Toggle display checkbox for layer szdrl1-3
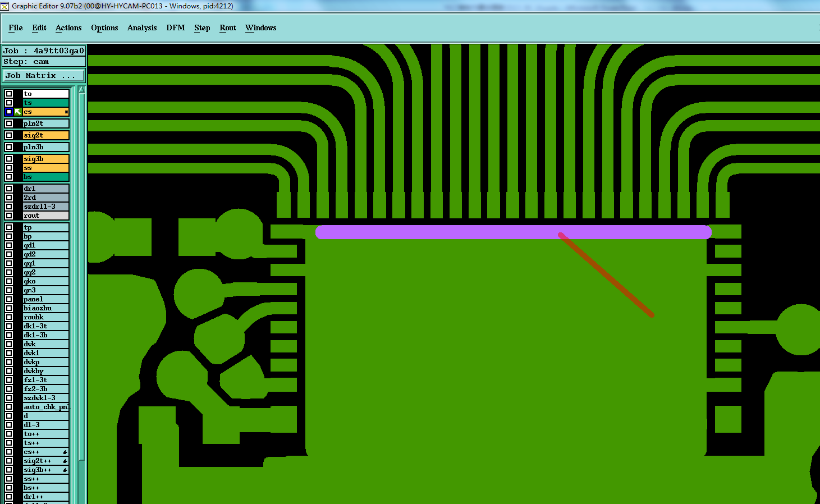This screenshot has width=820, height=504. click(x=9, y=207)
